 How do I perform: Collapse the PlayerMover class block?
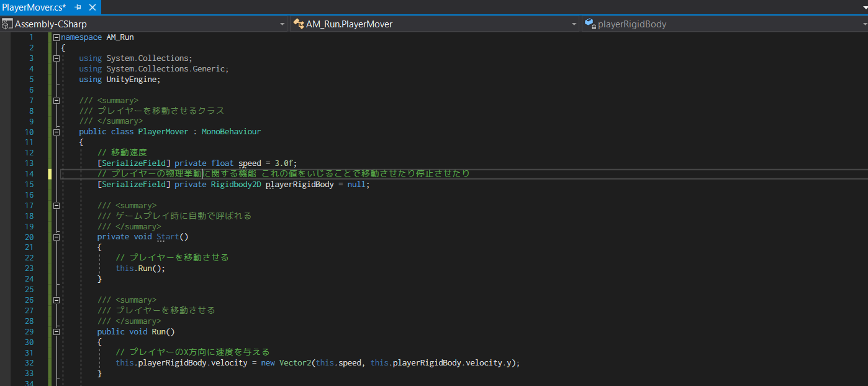tap(57, 132)
